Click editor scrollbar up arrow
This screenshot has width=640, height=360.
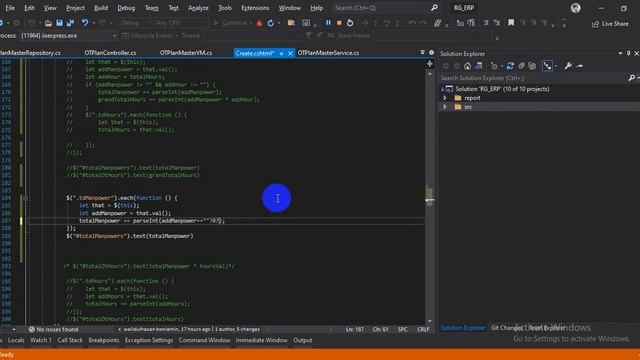(x=429, y=74)
